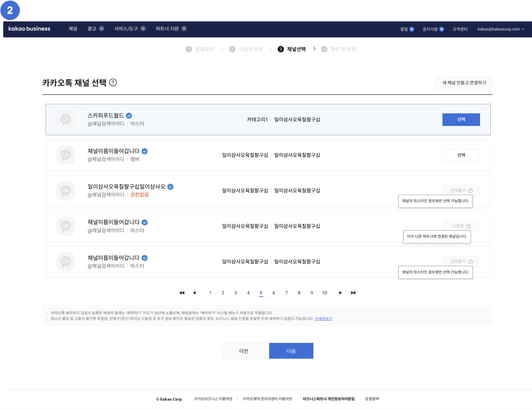Go to page 6 in pagination
This screenshot has width=532, height=409.
click(x=274, y=293)
